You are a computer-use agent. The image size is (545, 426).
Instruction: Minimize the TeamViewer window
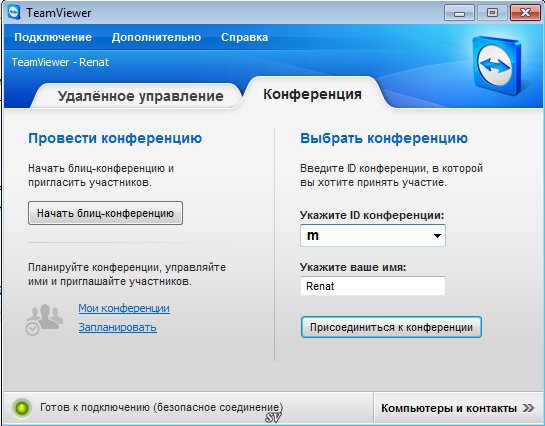pos(459,13)
